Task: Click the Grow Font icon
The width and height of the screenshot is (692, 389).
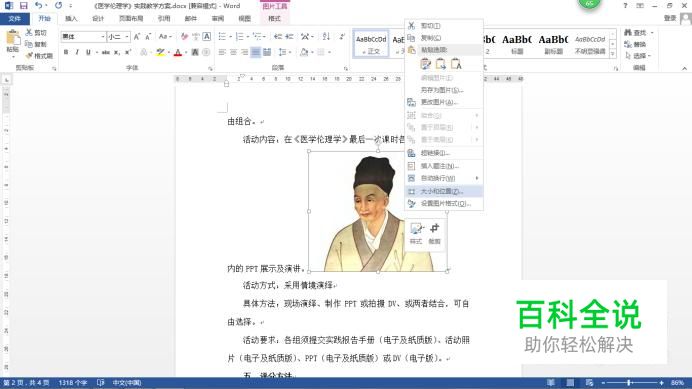Action: point(137,37)
